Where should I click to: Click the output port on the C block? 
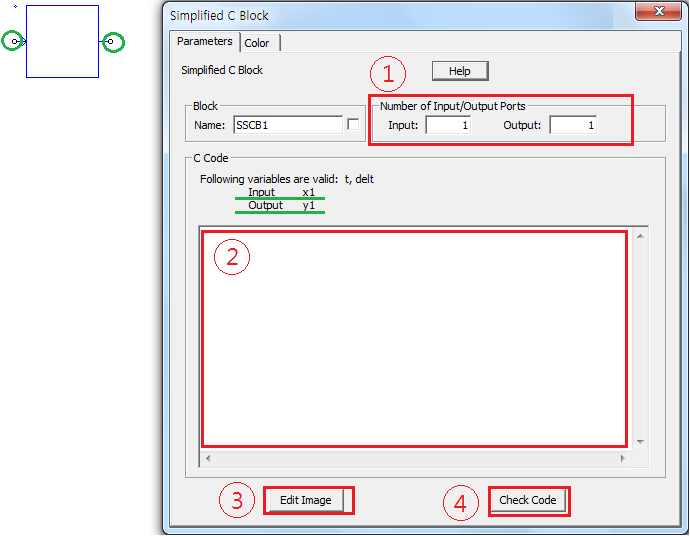pyautogui.click(x=110, y=42)
